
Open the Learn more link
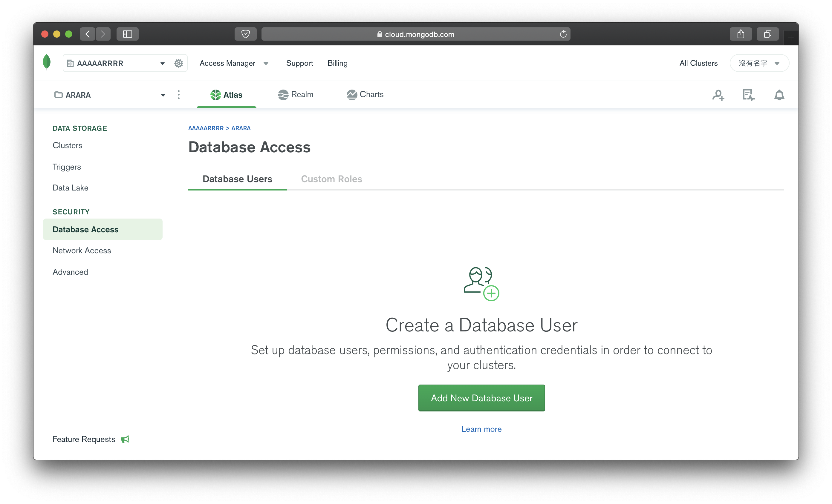click(481, 429)
